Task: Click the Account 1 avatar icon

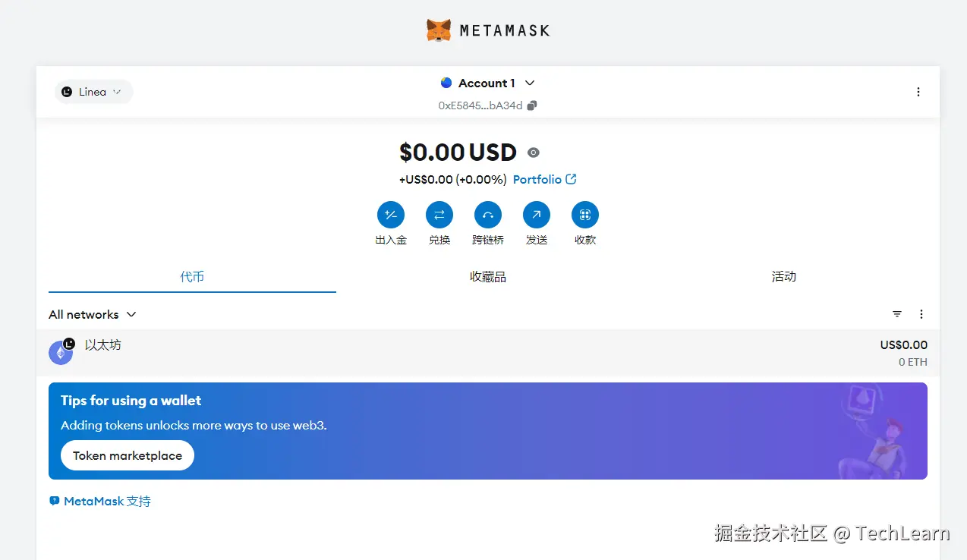Action: tap(446, 83)
